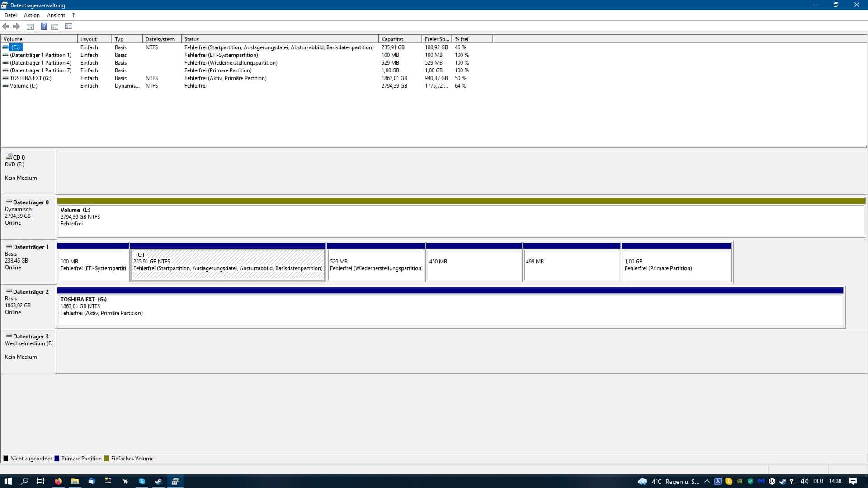Toggle the console tree toolbar icon
The image size is (868, 488).
tap(30, 26)
